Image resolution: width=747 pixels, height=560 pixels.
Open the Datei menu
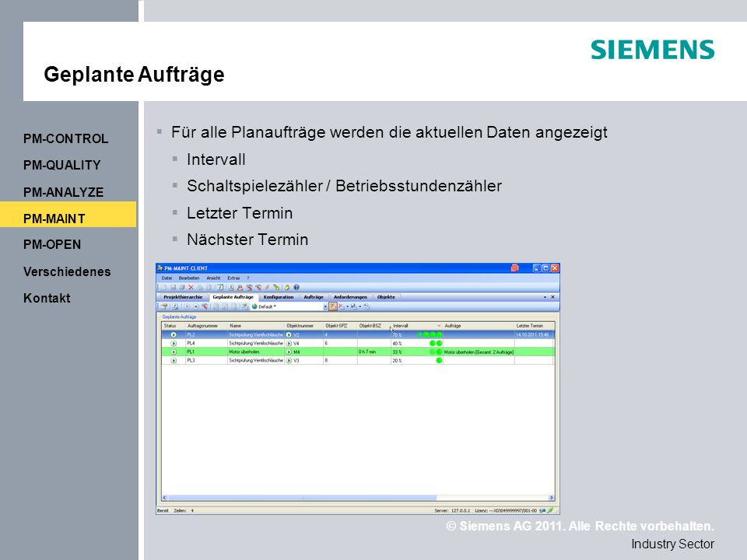167,278
